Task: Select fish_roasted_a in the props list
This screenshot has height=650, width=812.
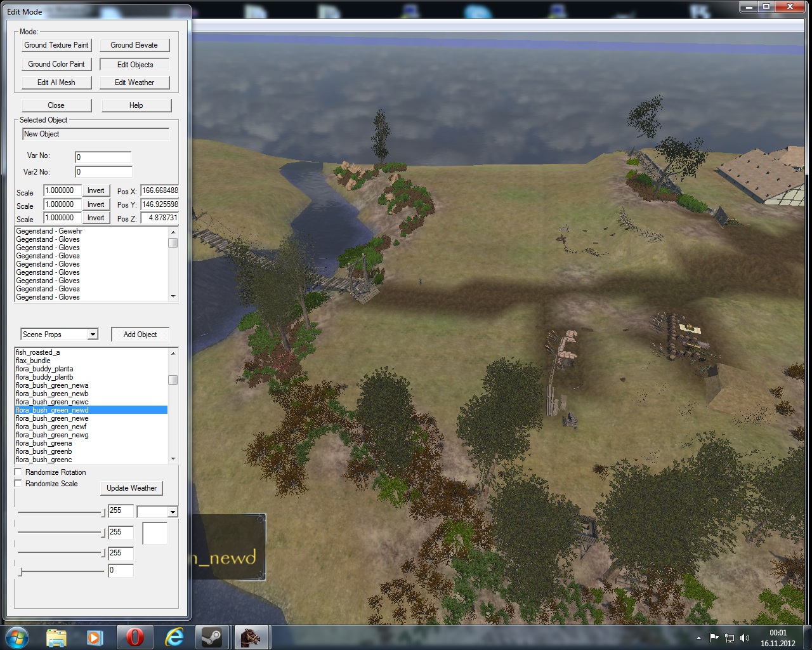Action: point(91,352)
